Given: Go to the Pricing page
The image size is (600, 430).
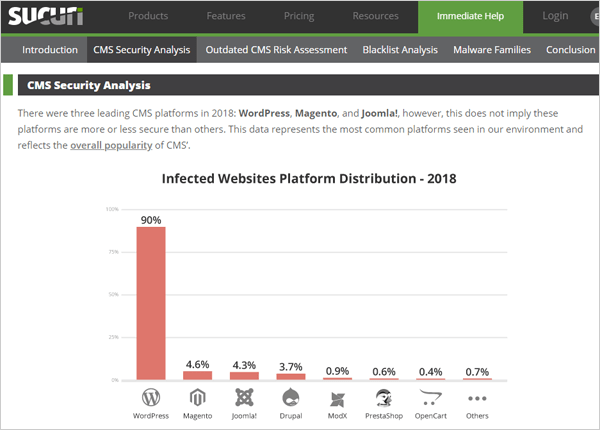Looking at the screenshot, I should coord(299,16).
